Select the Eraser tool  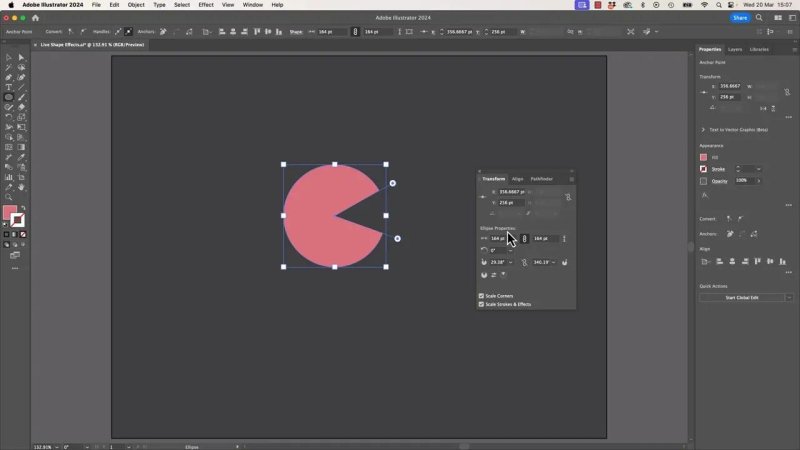click(21, 107)
